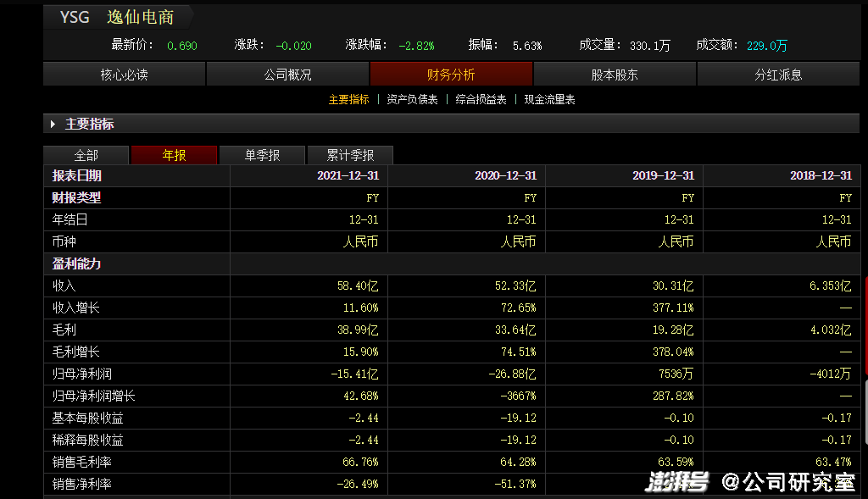868x499 pixels.
Task: Click revenue value 30.31亿
Action: tap(673, 286)
